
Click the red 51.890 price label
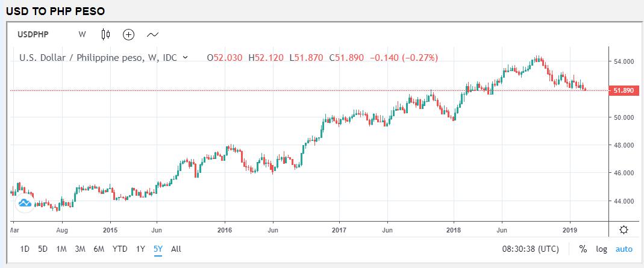click(624, 90)
